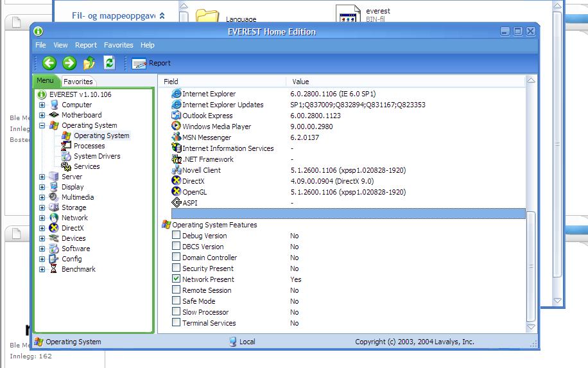
Task: Click the Internet Explorer row icon
Action: [x=176, y=93]
